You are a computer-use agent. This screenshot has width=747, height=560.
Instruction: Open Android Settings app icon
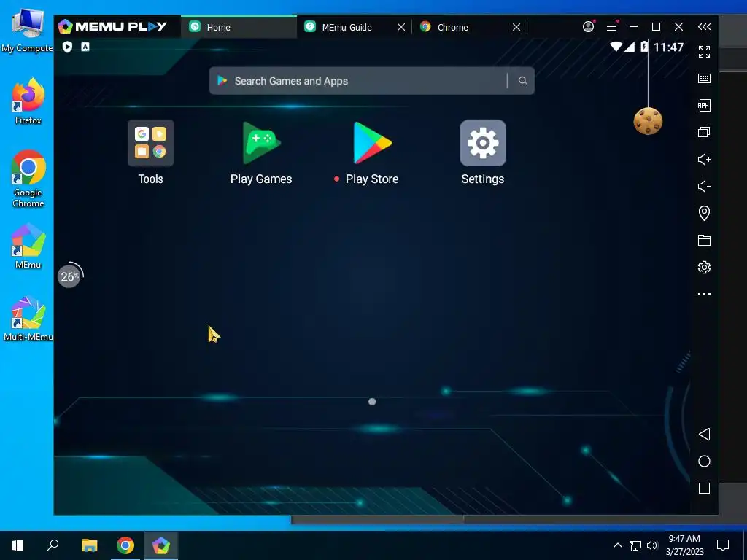pos(483,143)
